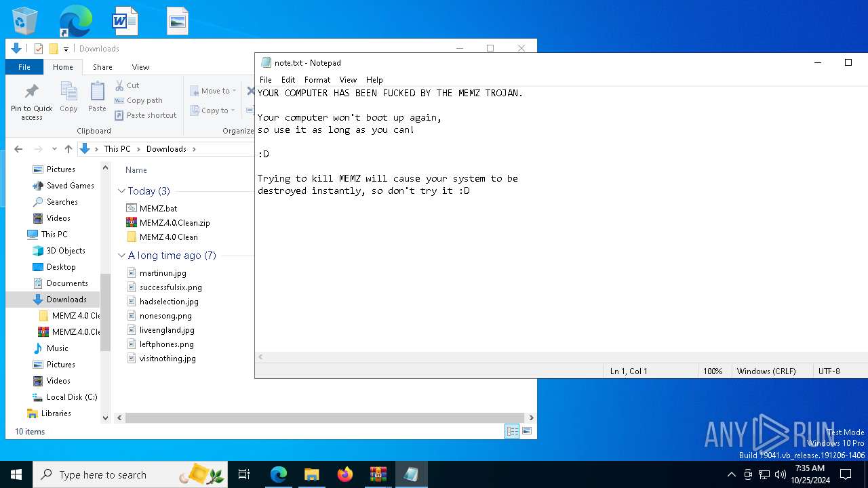This screenshot has height=488, width=868.
Task: Open Microsoft Edge desktop shortcut
Action: (x=75, y=21)
